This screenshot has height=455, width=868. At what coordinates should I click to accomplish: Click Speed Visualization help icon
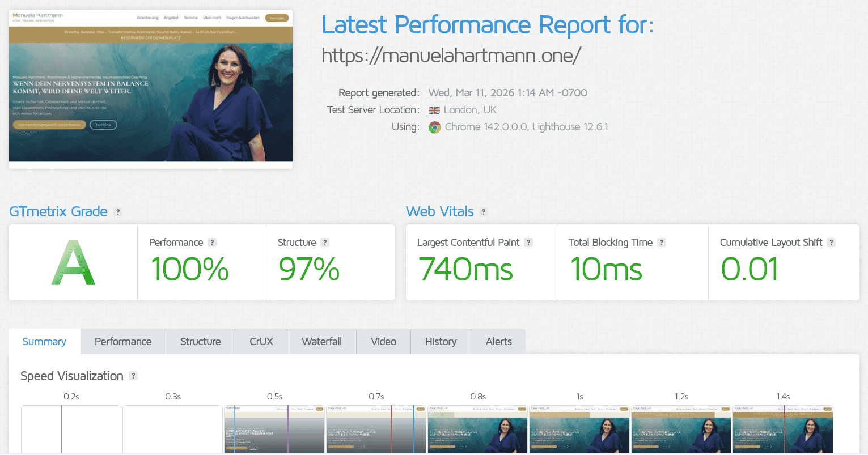(x=133, y=376)
